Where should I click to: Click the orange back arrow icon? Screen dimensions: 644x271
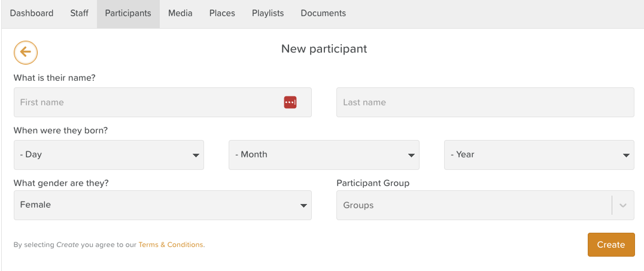(x=26, y=53)
